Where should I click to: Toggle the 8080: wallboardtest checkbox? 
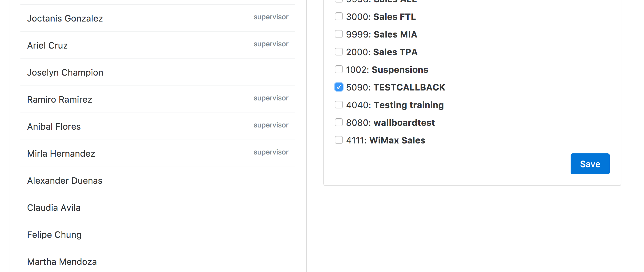coord(339,122)
